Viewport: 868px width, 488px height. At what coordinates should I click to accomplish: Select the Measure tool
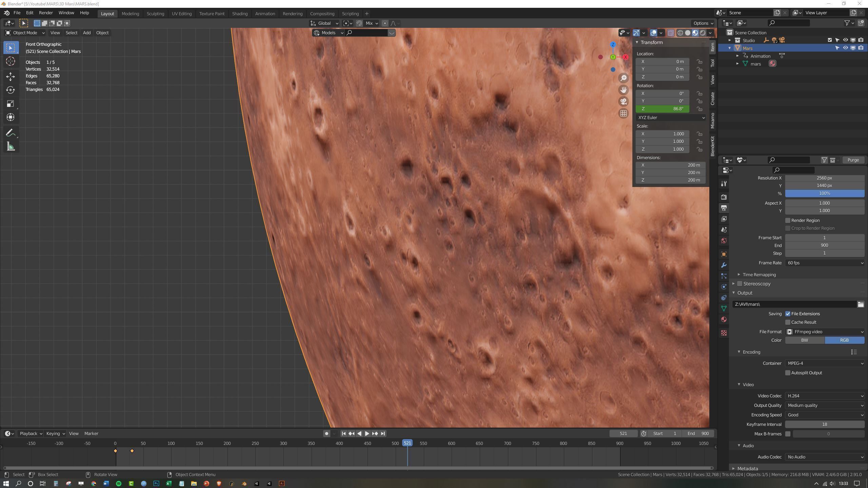[11, 147]
